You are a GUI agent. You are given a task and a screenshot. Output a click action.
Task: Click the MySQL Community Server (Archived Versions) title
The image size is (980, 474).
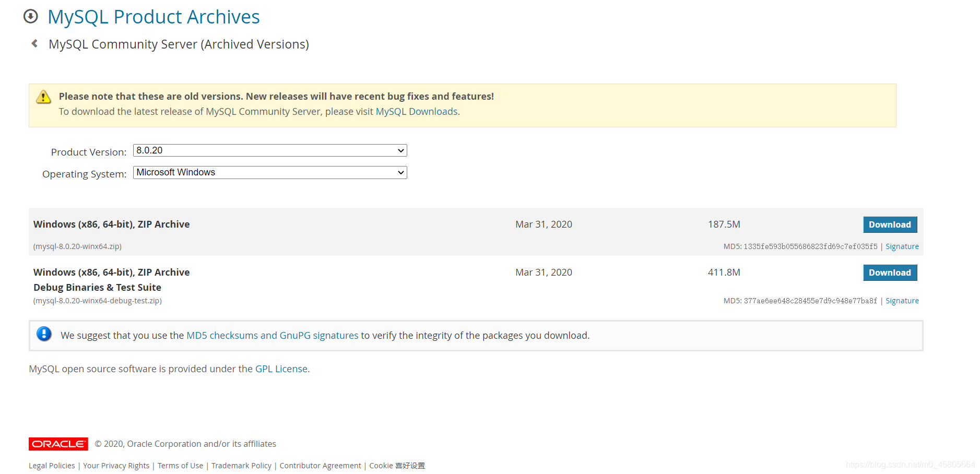[179, 44]
